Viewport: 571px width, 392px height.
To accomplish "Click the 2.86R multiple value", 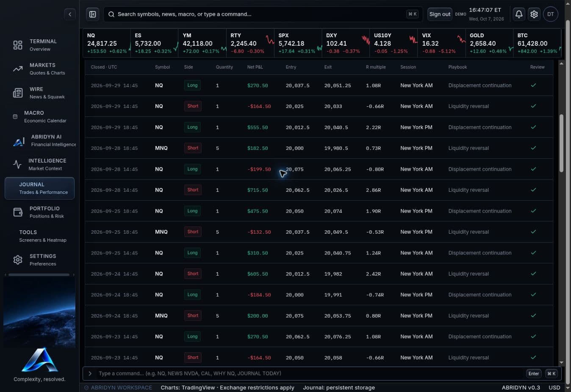I will [373, 190].
